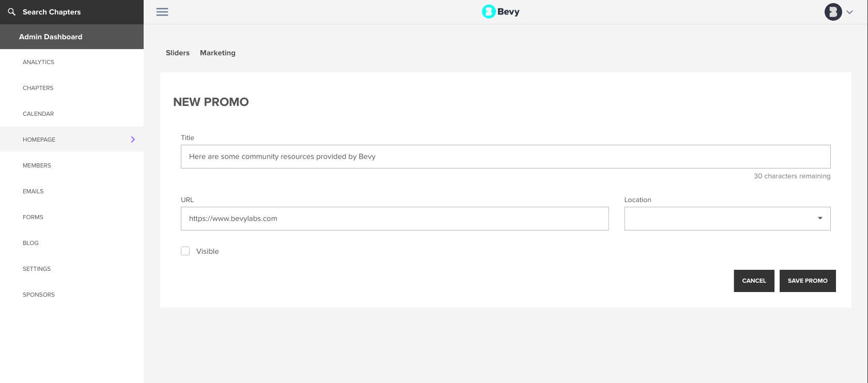The height and width of the screenshot is (383, 868).
Task: Focus the Title input field
Action: click(506, 157)
